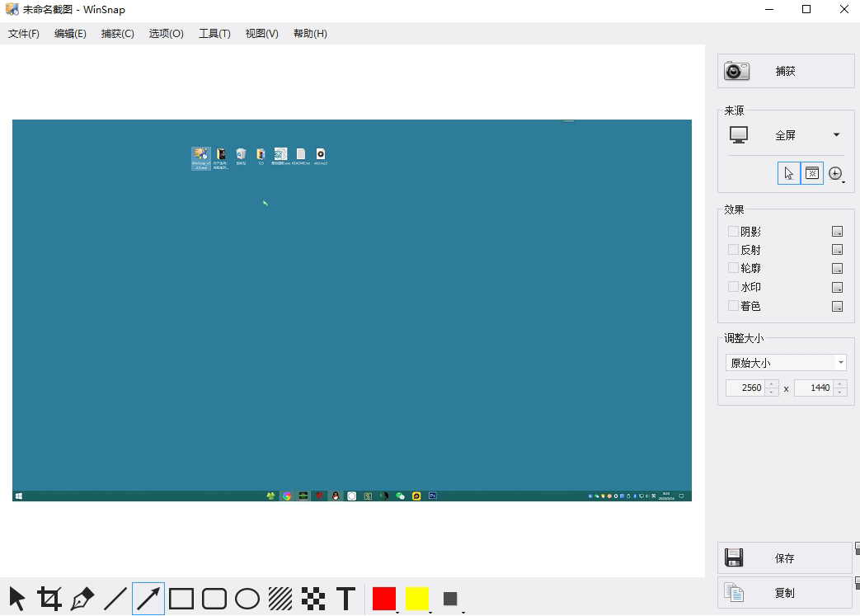The image size is (860, 616).
Task: Select the mosaic pixelate tool
Action: pyautogui.click(x=313, y=598)
